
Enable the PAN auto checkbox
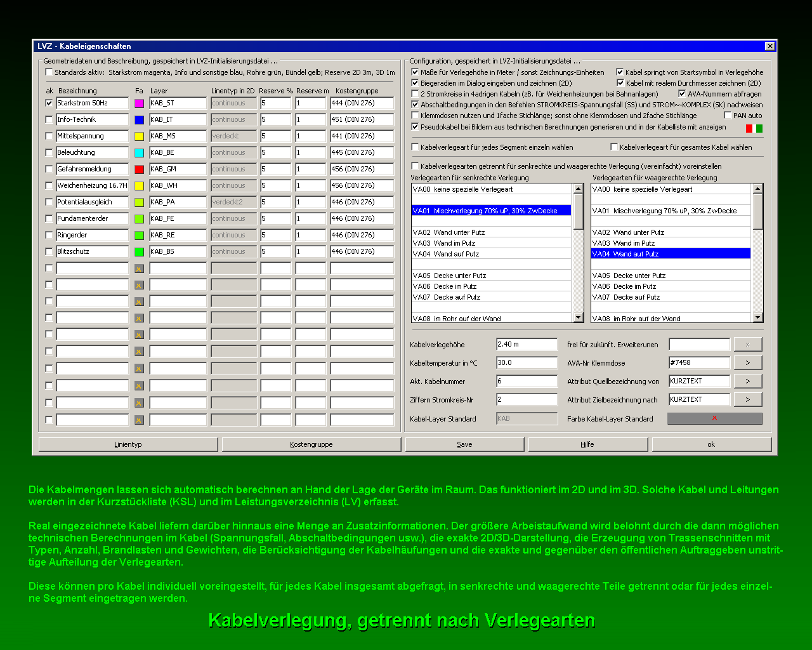pos(728,116)
